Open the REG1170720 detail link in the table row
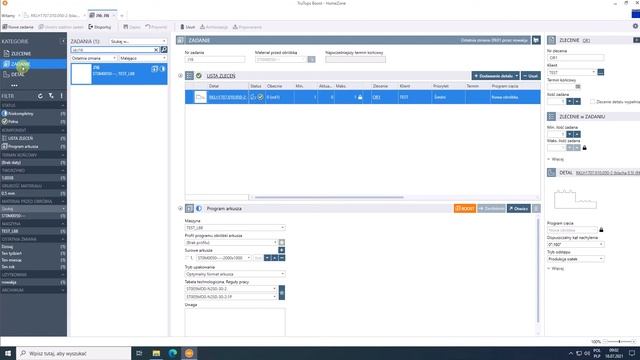 (x=227, y=97)
